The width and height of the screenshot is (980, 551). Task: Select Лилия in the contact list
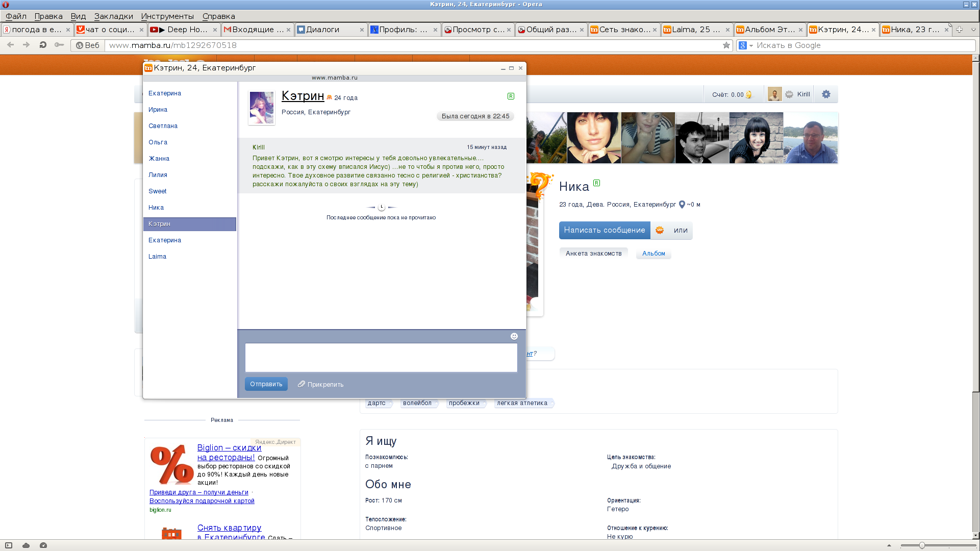click(158, 175)
